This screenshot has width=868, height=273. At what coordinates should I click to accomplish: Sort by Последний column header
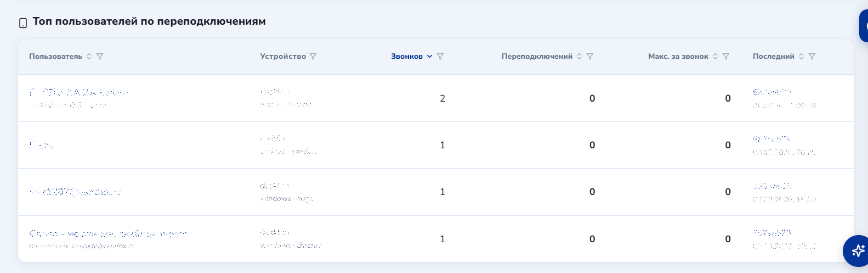point(774,57)
